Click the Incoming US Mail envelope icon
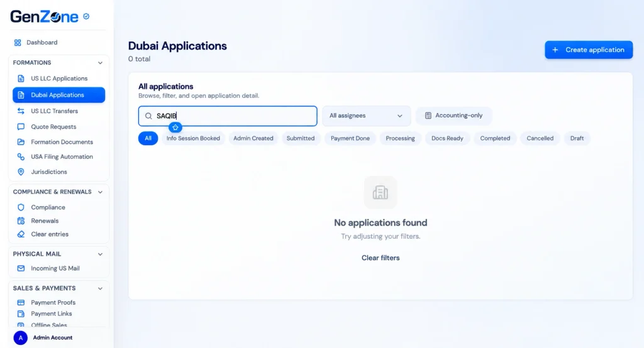Viewport: 644px width, 348px height. point(21,268)
